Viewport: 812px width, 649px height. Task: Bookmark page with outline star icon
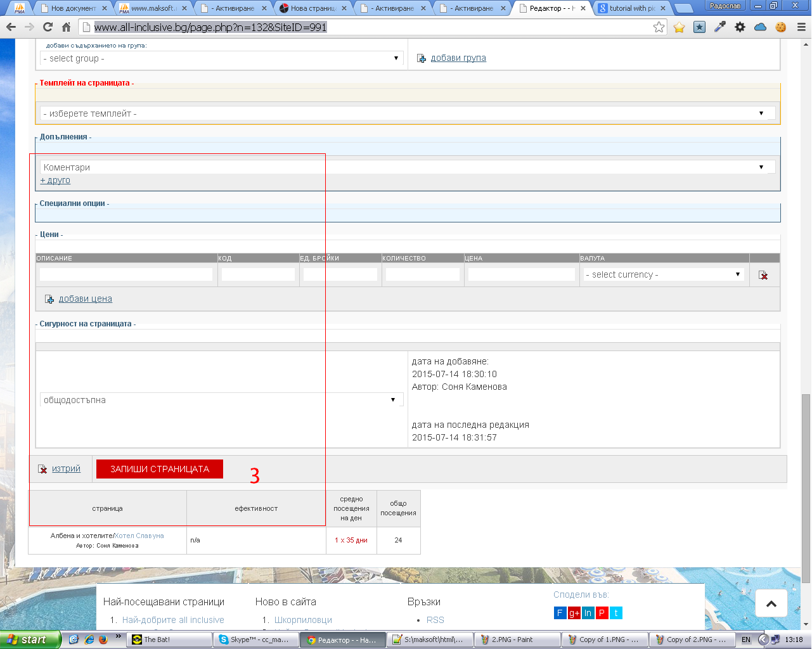point(659,27)
